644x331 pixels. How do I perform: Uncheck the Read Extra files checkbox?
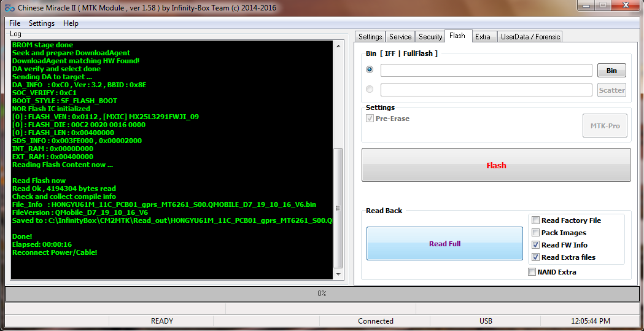click(536, 257)
